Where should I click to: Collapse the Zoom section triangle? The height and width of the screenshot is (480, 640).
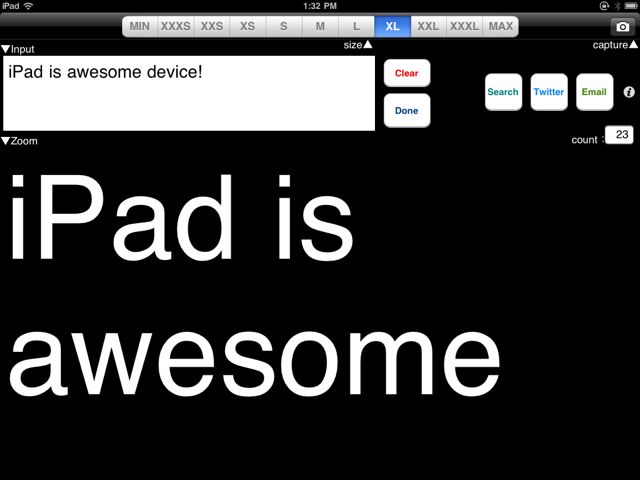(5, 141)
